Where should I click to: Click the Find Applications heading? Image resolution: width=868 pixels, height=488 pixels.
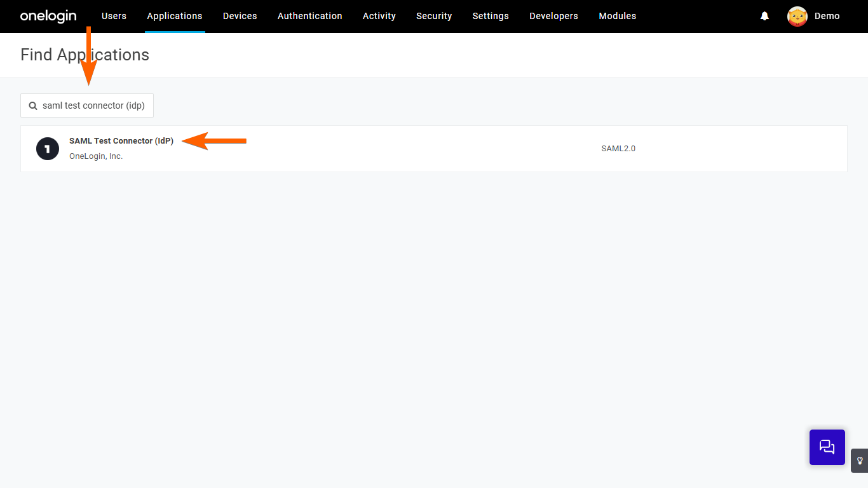tap(85, 55)
